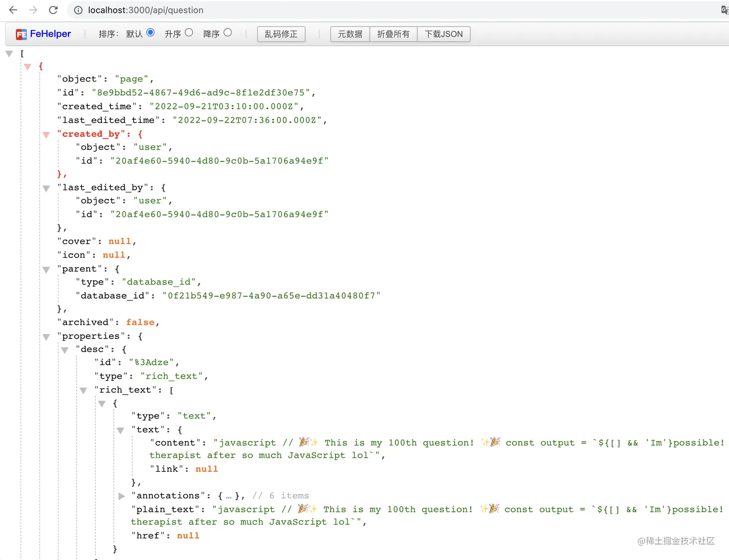Go back using browser back arrow
The height and width of the screenshot is (560, 729).
click(x=13, y=10)
